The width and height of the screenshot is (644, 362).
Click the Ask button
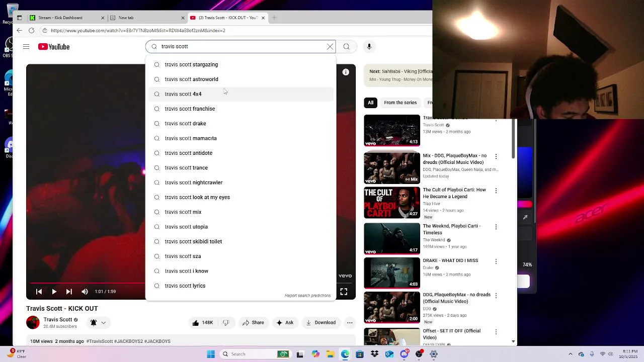click(x=285, y=323)
